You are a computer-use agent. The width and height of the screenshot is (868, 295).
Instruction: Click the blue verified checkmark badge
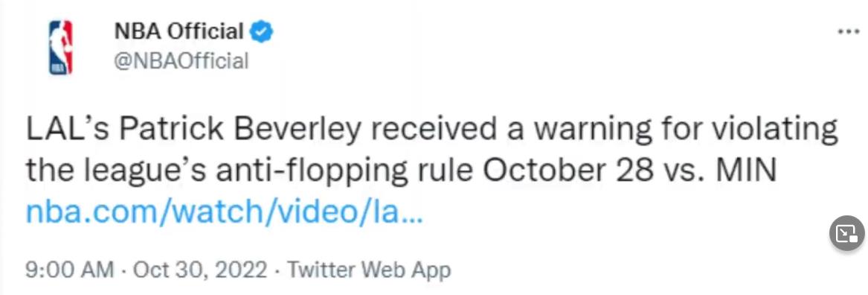click(261, 32)
